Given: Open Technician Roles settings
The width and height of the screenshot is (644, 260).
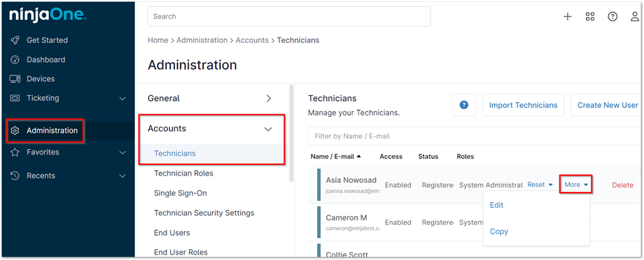Looking at the screenshot, I should 184,173.
